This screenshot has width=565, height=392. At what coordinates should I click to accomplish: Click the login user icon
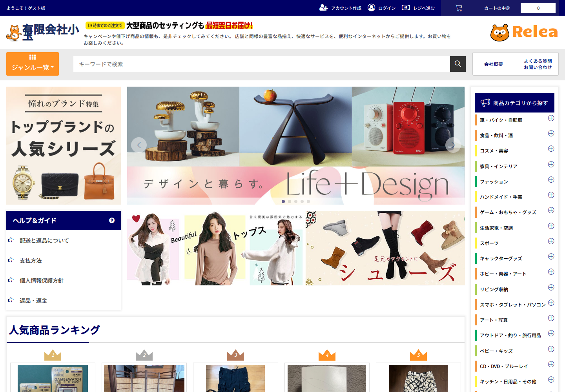click(371, 7)
